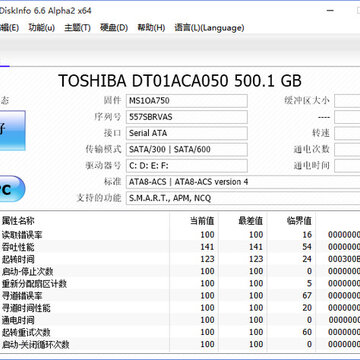The height and width of the screenshot is (360, 360).
Task: Click threshold value 16 of 读取错误率
Action: point(307,235)
